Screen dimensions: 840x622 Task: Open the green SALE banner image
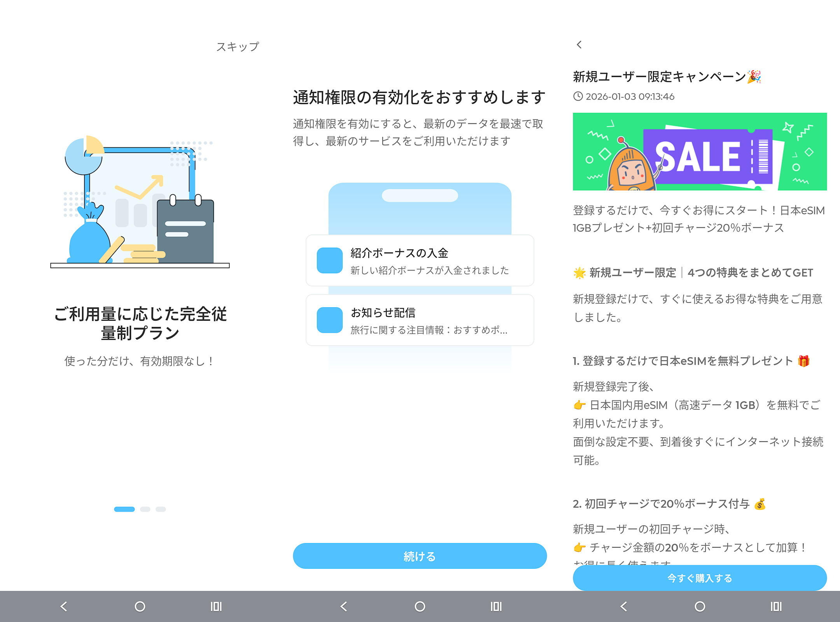pos(700,152)
